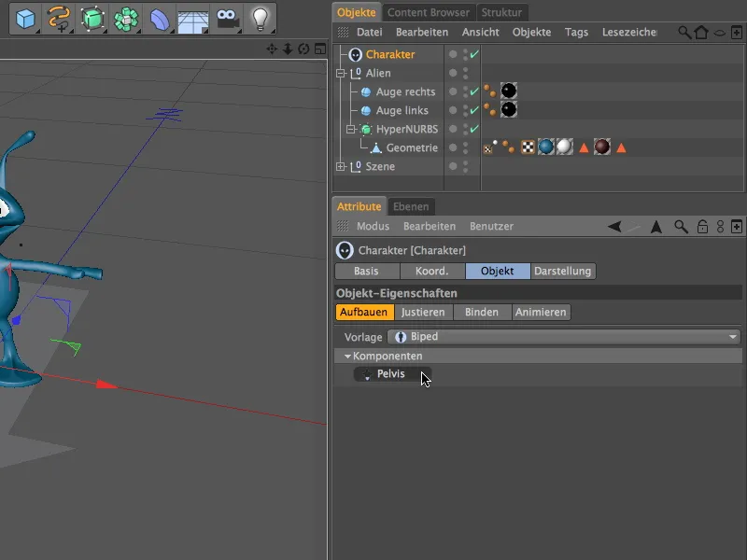Select the dark red material tag on Geometrie
The height and width of the screenshot is (560, 747).
(x=602, y=147)
